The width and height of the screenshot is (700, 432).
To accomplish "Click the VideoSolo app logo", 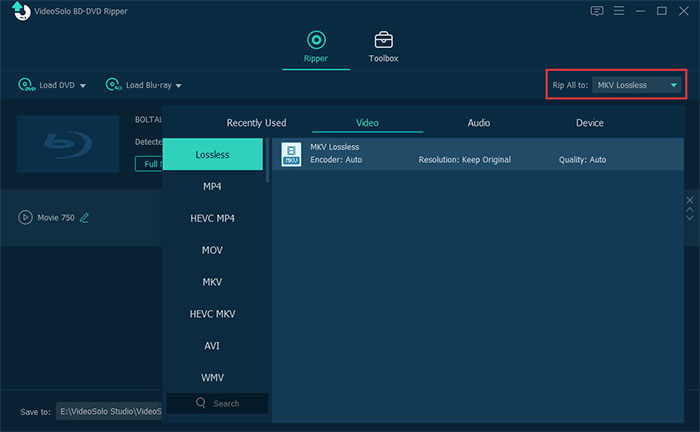I will pos(21,11).
